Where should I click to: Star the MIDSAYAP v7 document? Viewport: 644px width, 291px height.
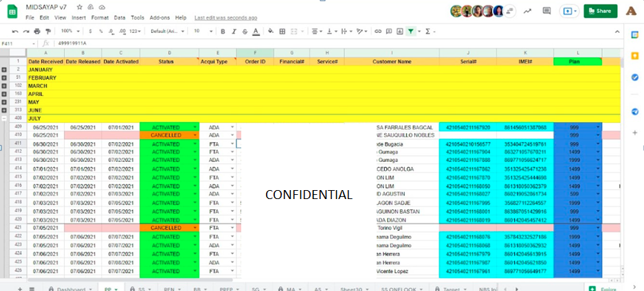click(80, 7)
